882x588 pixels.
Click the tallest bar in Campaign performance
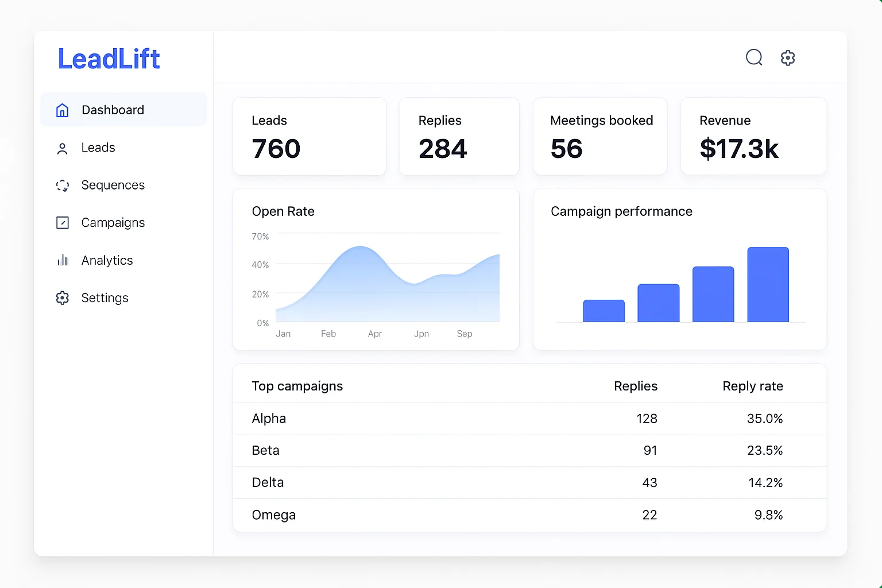(768, 285)
